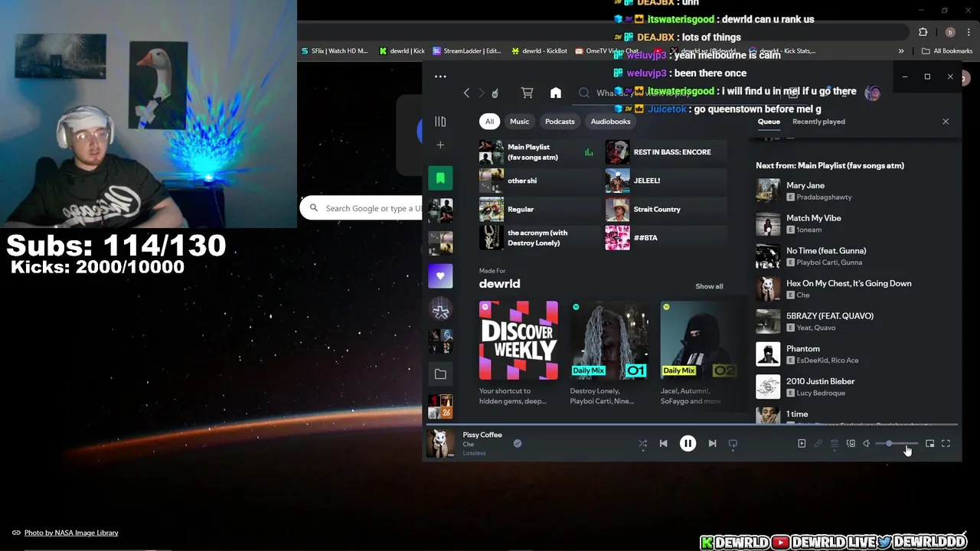Skip to the next track

pos(712,443)
